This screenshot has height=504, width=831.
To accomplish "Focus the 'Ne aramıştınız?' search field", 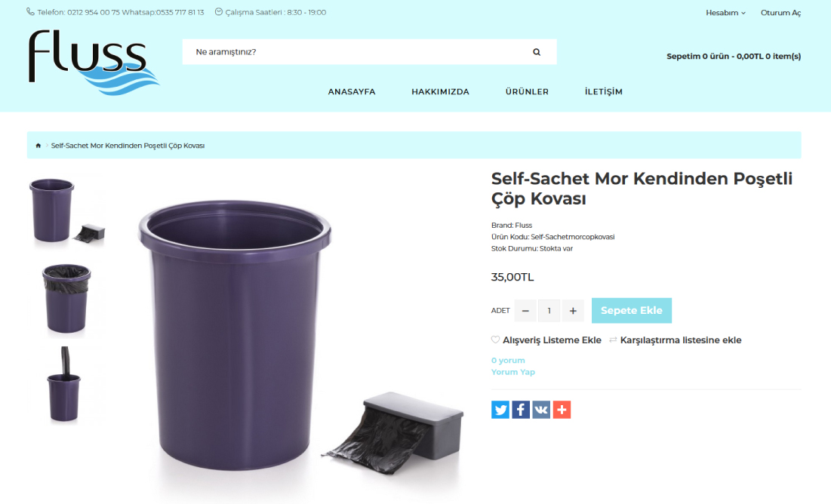I will pyautogui.click(x=355, y=52).
